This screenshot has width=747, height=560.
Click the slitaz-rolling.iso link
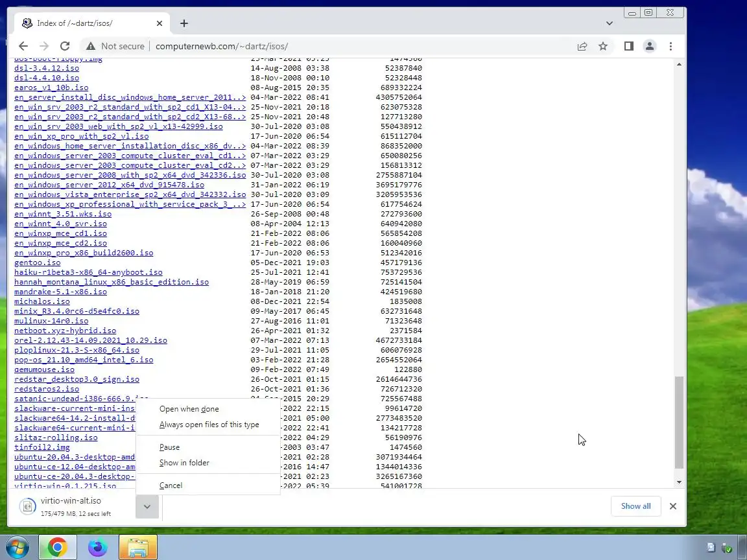[56, 437]
